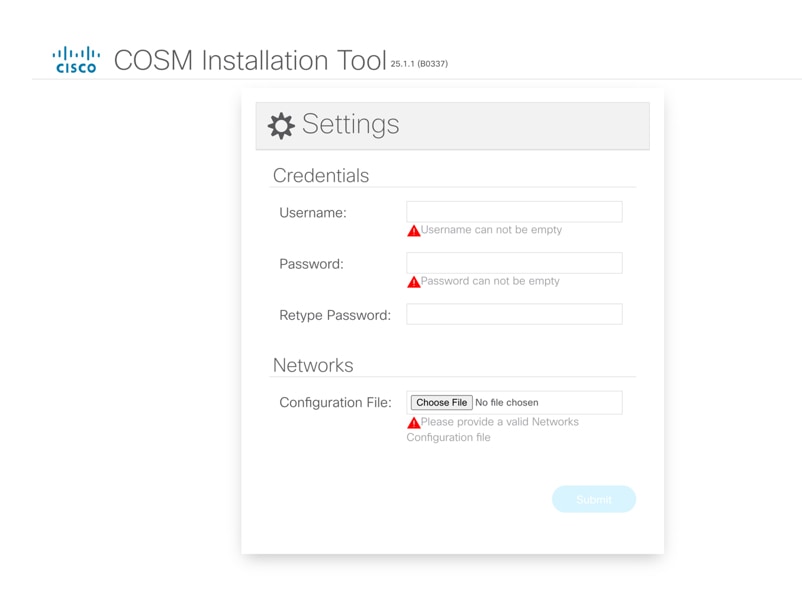Click the "Password can not be empty" message
The image size is (802, 591).
(x=490, y=281)
